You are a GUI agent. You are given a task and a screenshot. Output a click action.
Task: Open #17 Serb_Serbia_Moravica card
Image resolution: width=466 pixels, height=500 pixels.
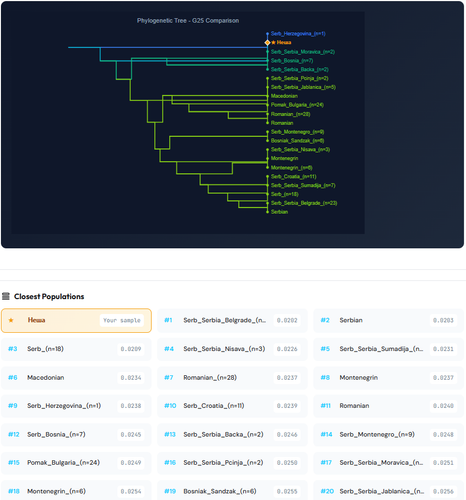point(388,463)
